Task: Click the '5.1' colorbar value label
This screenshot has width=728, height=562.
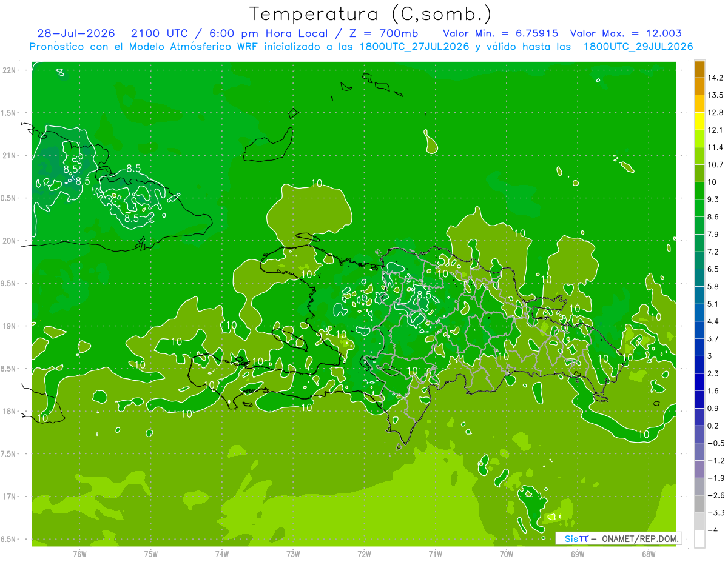Action: point(713,304)
